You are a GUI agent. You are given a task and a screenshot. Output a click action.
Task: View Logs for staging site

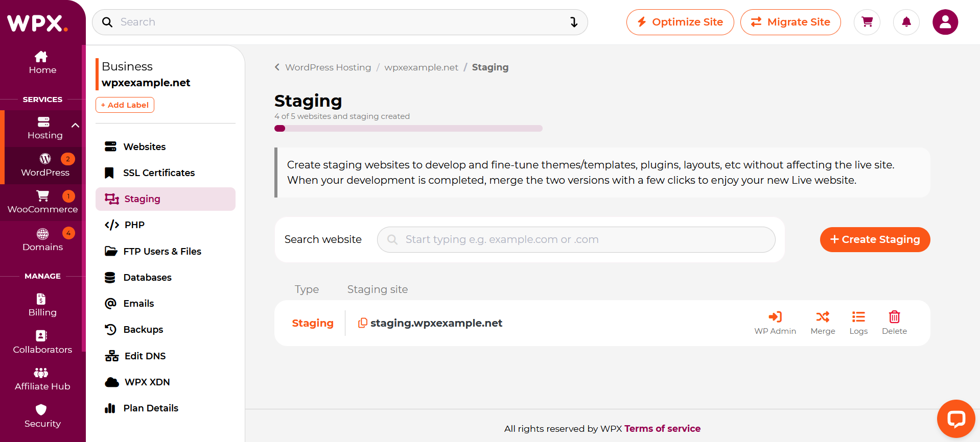point(858,323)
